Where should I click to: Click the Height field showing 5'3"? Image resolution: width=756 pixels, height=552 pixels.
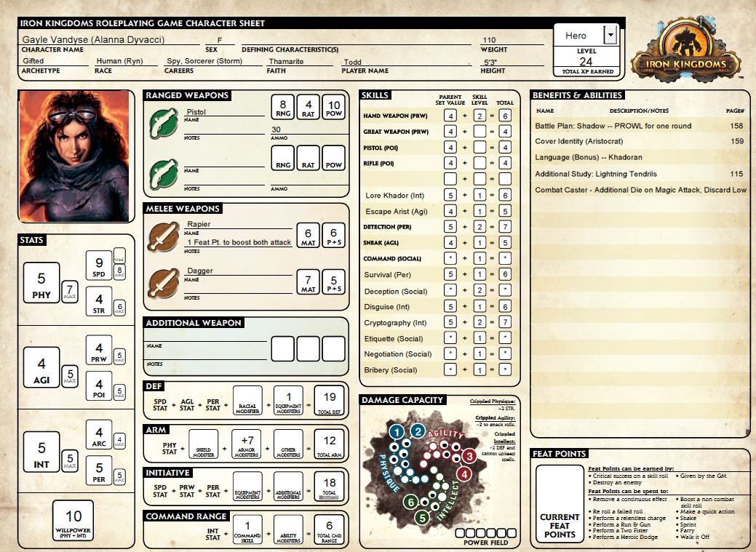tap(512, 62)
